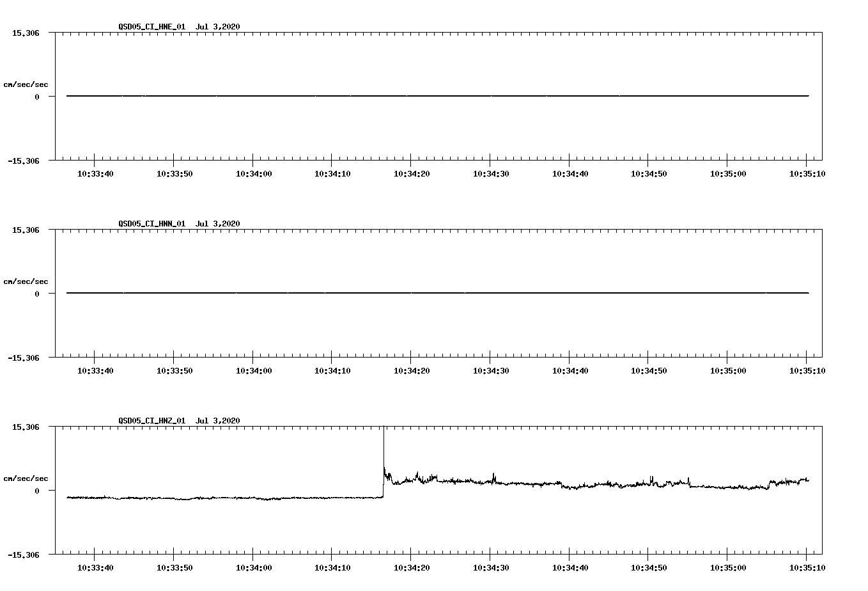This screenshot has height=591, width=868.
Task: Click -15.306 lower limit on HNE plot
Action: [23, 161]
